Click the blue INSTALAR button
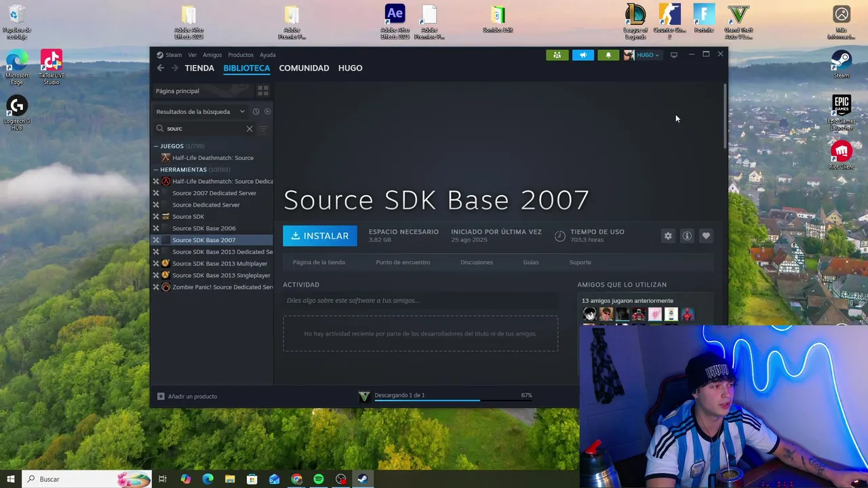Screen dimensions: 868x488 tap(320, 236)
